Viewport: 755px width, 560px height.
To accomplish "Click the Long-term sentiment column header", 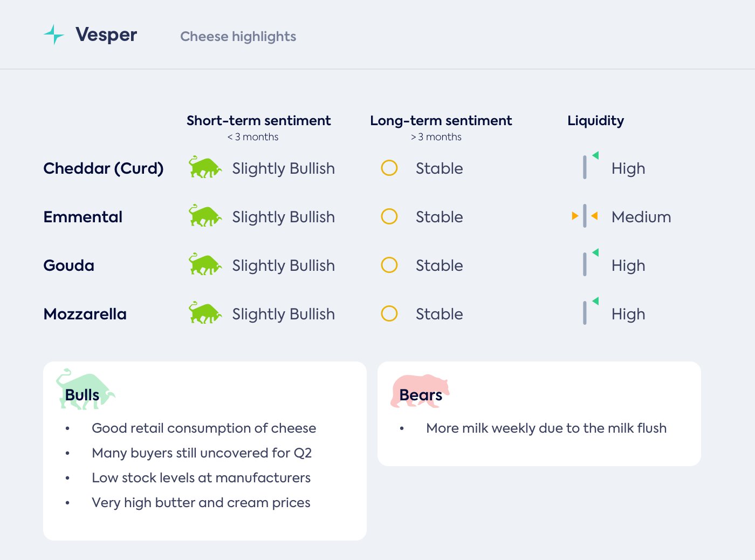I will (441, 121).
